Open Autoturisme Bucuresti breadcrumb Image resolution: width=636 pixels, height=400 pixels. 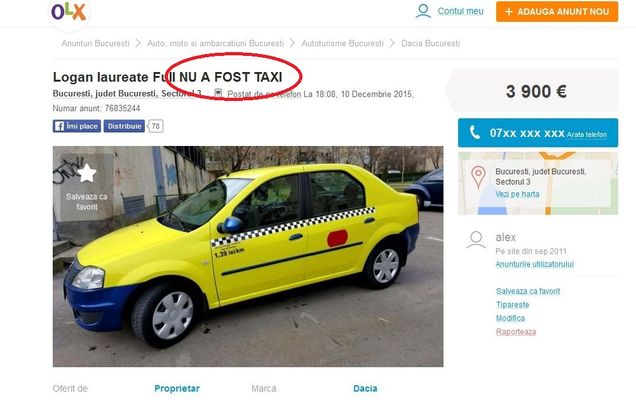coord(342,43)
